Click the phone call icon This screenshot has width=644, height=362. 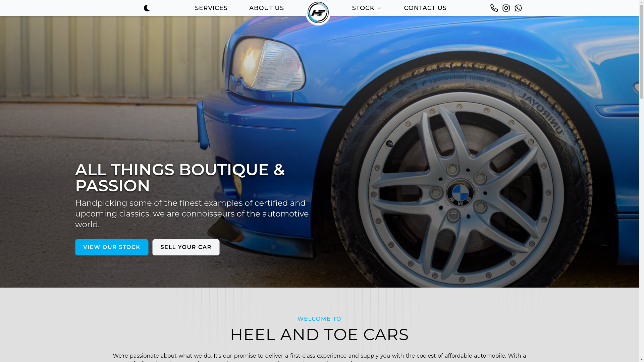[494, 8]
